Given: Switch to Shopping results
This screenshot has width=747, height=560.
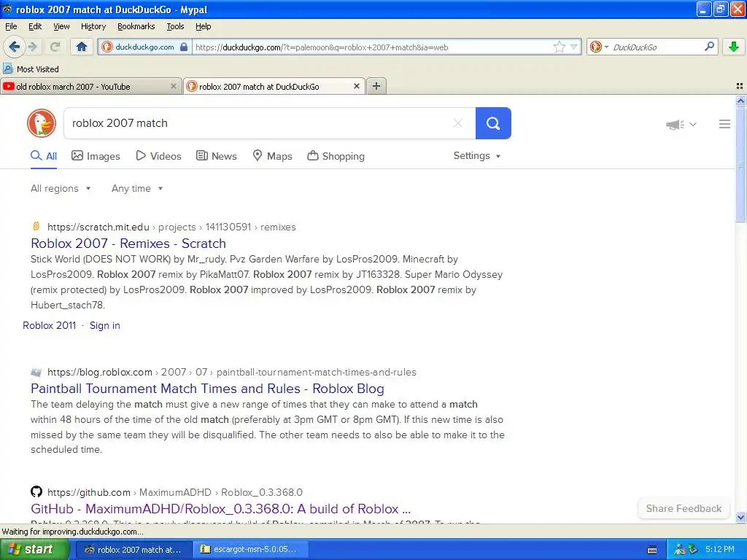Looking at the screenshot, I should coord(336,156).
